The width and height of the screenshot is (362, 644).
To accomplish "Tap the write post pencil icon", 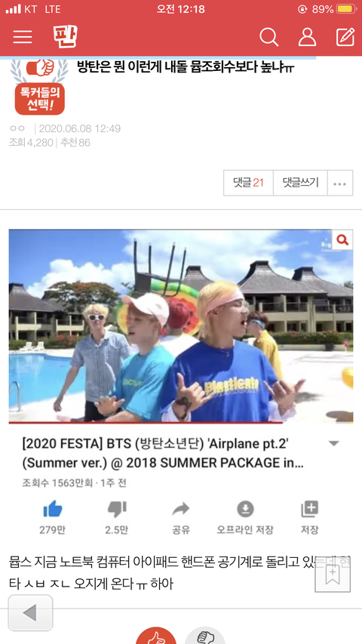I will pos(345,37).
